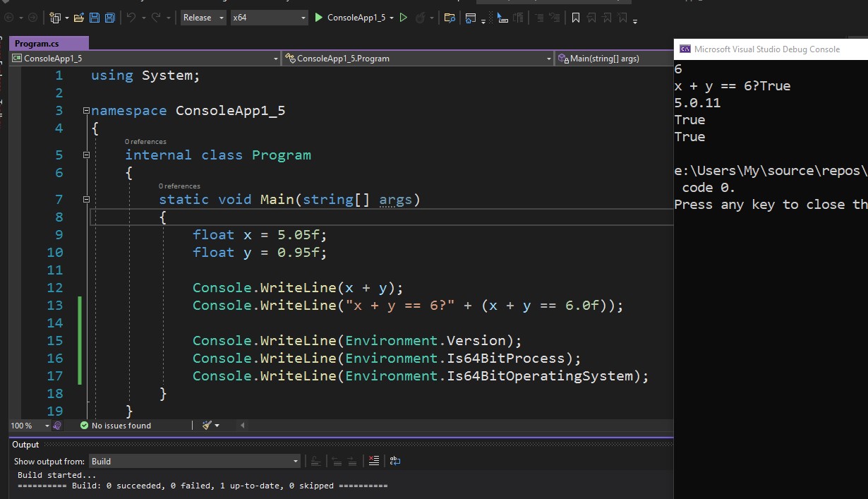Click the Console.WriteLine(x + y); line
The height and width of the screenshot is (499, 868).
tap(298, 288)
